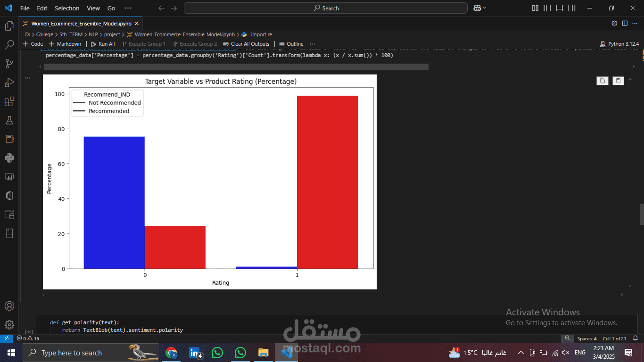Click the editor vertical scrollbar thumb
644x362 pixels.
pos(641,214)
